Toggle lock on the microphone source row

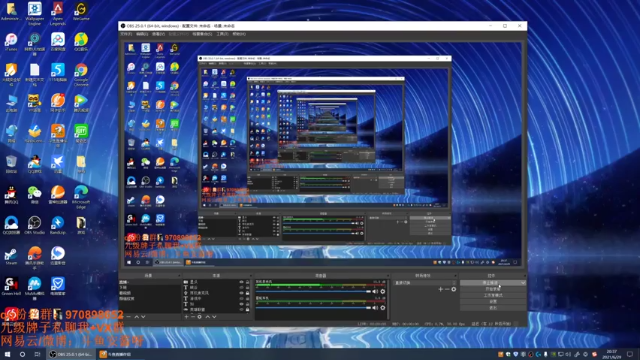247,293
